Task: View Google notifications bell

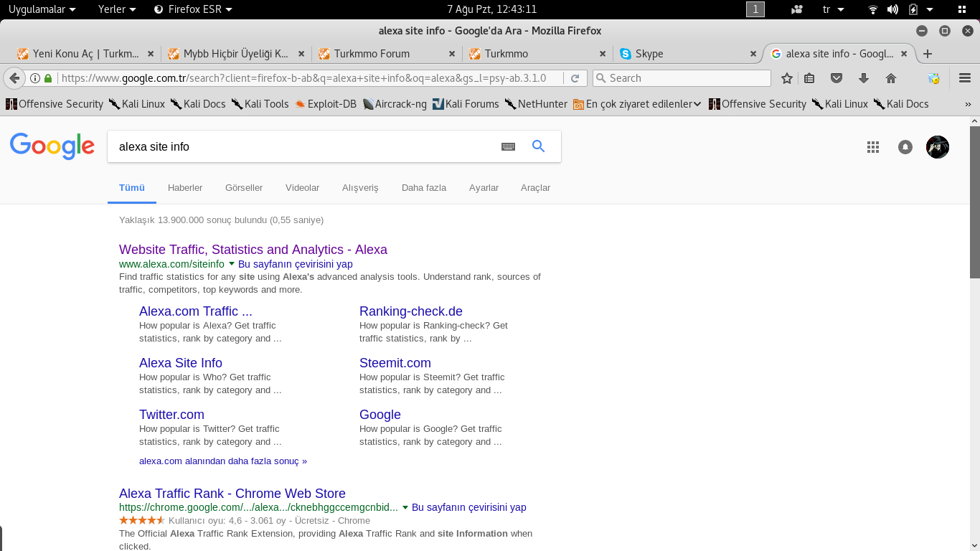Action: coord(905,147)
